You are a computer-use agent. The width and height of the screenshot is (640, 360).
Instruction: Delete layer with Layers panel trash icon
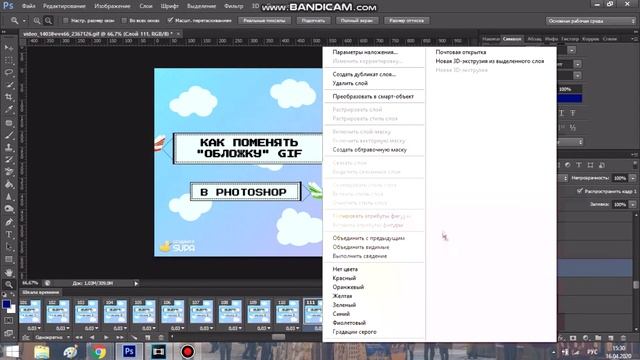coord(623,338)
